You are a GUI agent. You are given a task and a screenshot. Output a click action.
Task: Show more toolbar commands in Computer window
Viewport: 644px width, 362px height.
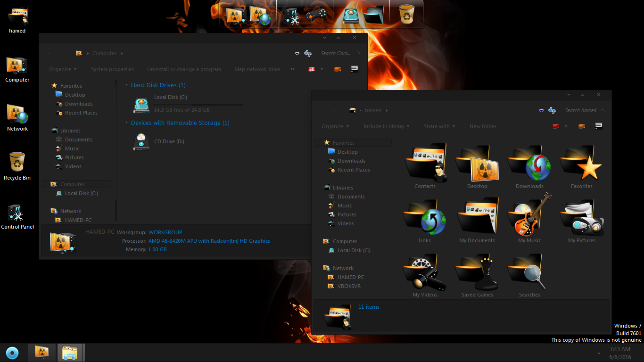tap(292, 69)
